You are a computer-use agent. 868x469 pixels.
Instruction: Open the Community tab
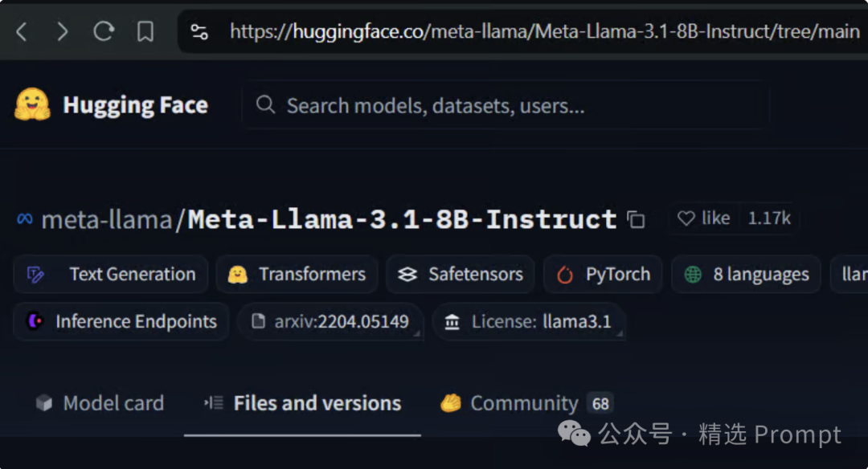526,403
